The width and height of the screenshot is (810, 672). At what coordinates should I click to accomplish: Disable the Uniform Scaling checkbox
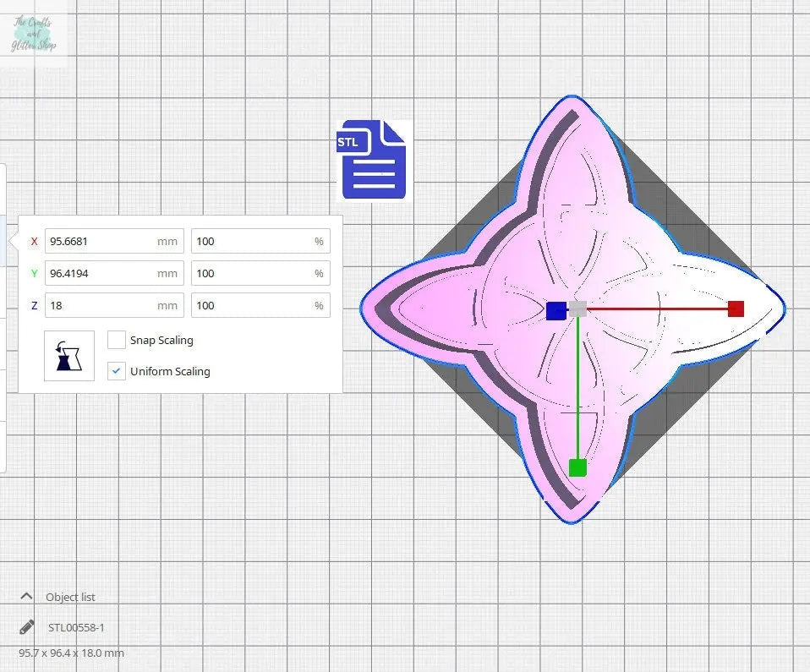click(x=117, y=371)
